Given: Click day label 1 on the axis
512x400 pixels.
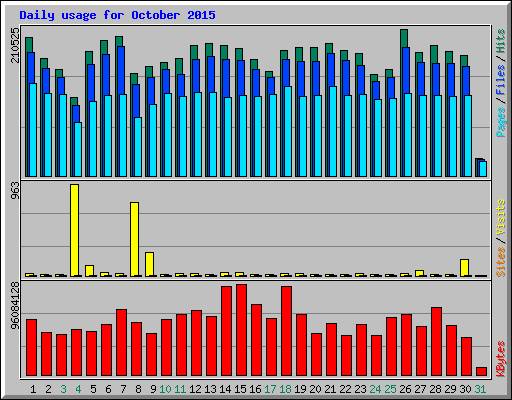Looking at the screenshot, I should coord(33,389).
